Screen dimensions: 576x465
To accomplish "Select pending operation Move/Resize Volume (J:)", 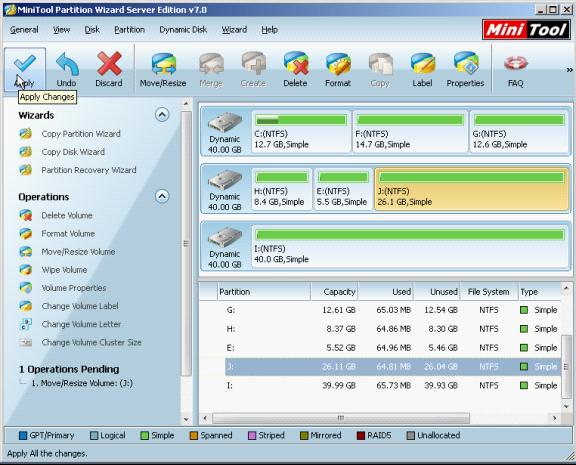I will [82, 383].
